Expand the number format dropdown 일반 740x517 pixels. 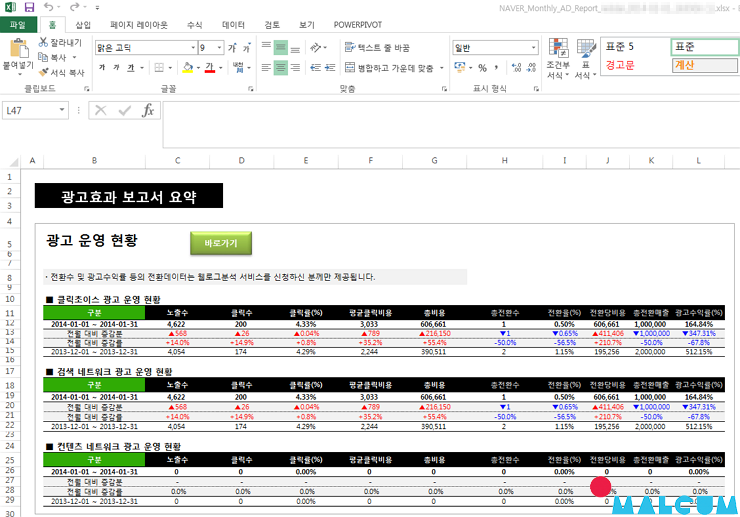point(533,47)
